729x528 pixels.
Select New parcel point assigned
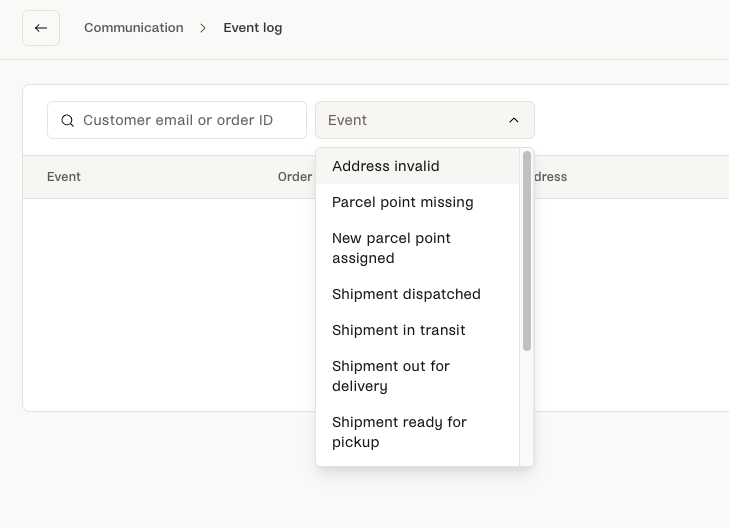point(391,248)
